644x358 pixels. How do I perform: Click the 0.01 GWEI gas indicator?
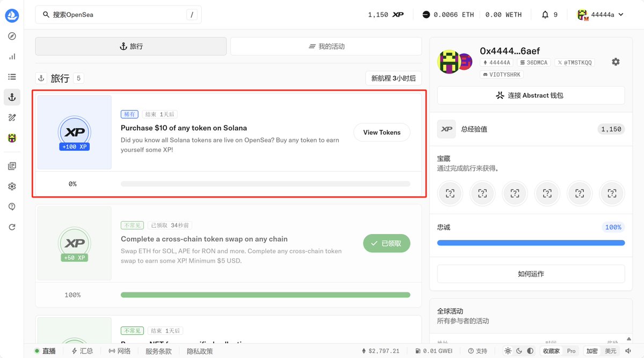click(x=434, y=351)
